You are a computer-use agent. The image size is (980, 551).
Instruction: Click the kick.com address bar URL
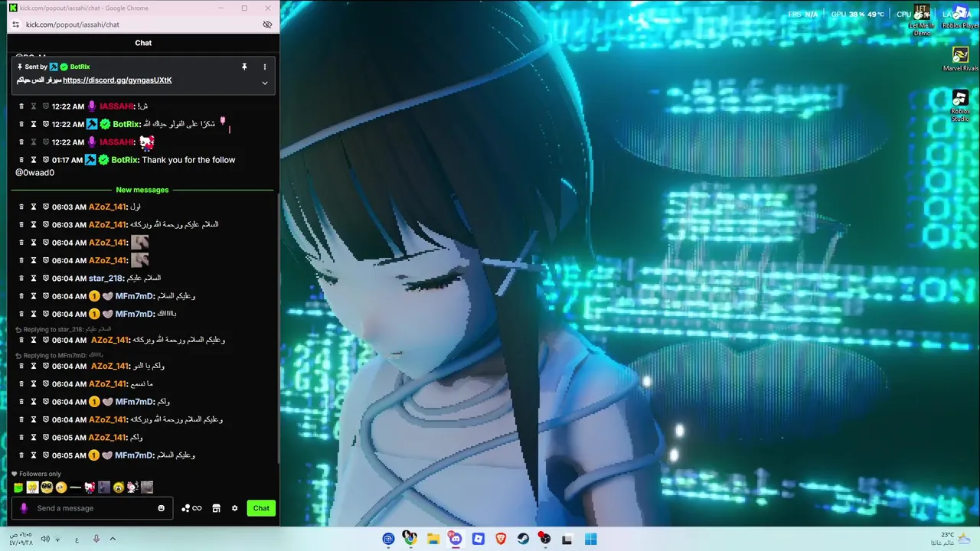pos(73,24)
